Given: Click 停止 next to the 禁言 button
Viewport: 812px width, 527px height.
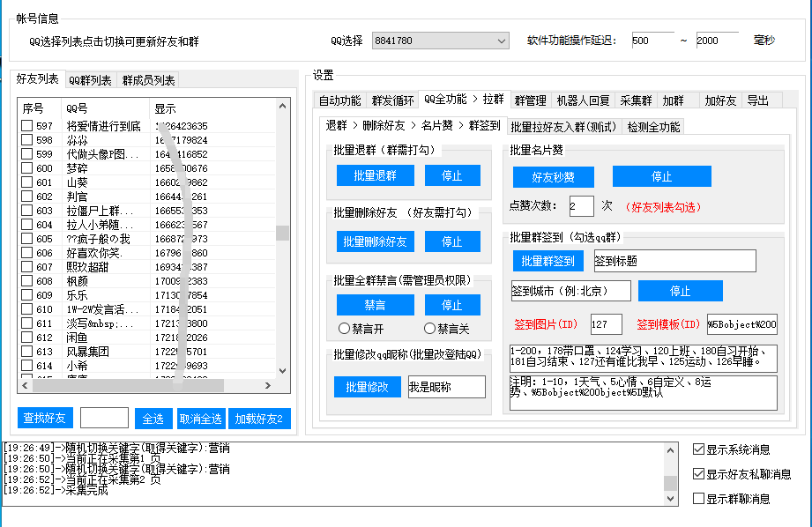Looking at the screenshot, I should pos(452,305).
